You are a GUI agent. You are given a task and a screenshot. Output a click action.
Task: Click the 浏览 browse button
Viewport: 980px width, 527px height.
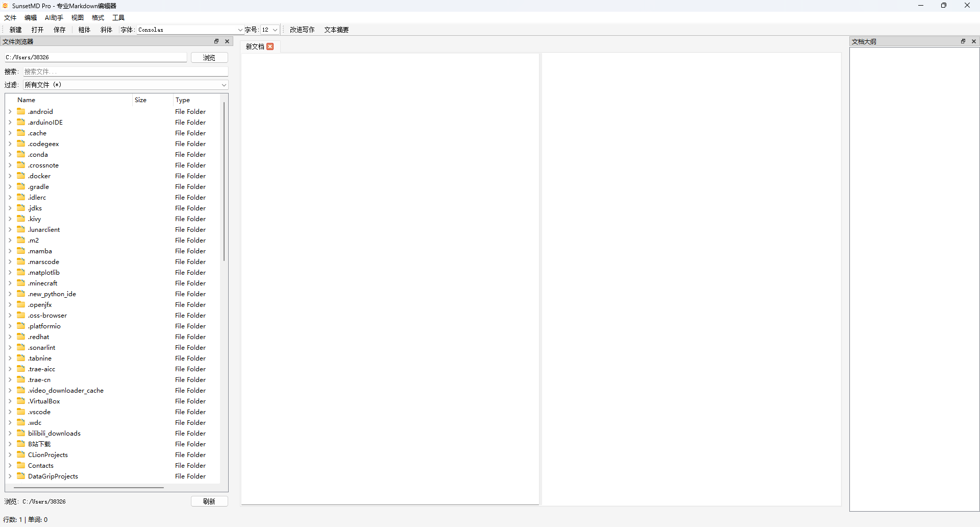tap(209, 58)
